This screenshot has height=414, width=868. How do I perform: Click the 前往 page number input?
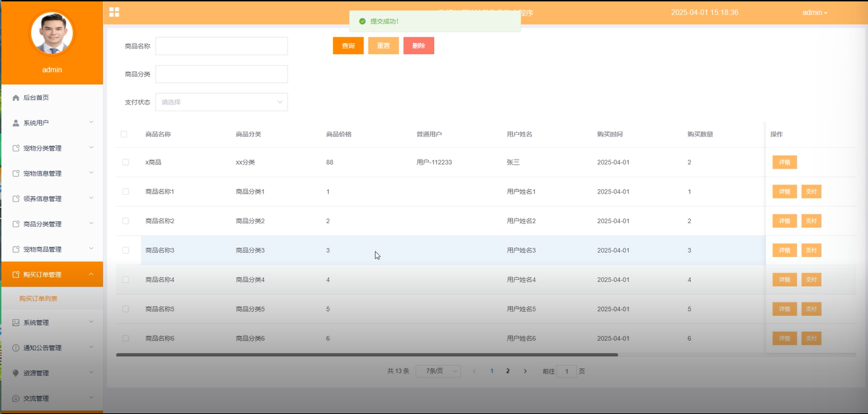pos(567,371)
